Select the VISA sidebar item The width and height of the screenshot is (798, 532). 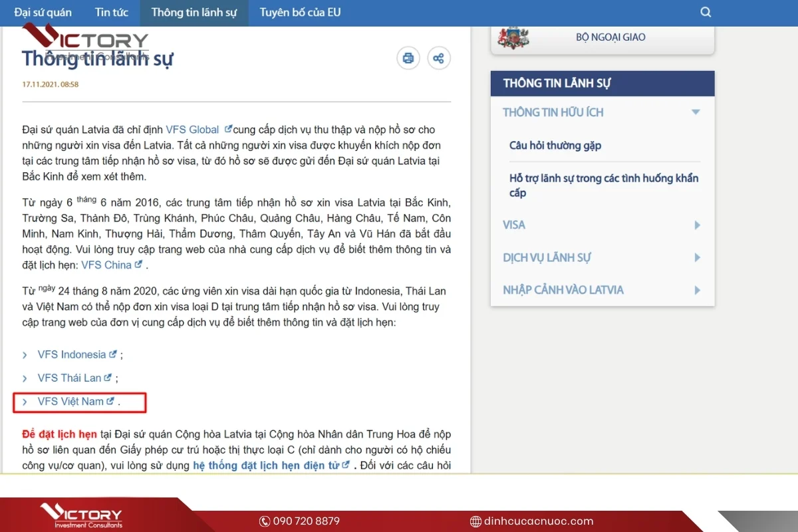pyautogui.click(x=514, y=225)
